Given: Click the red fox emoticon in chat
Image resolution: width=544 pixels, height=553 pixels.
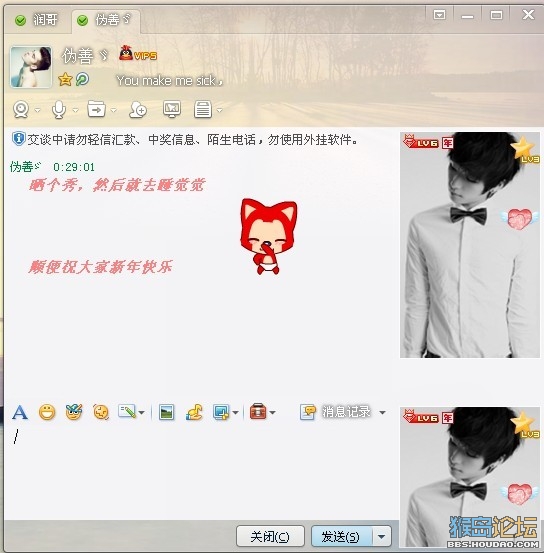Looking at the screenshot, I should (x=269, y=236).
